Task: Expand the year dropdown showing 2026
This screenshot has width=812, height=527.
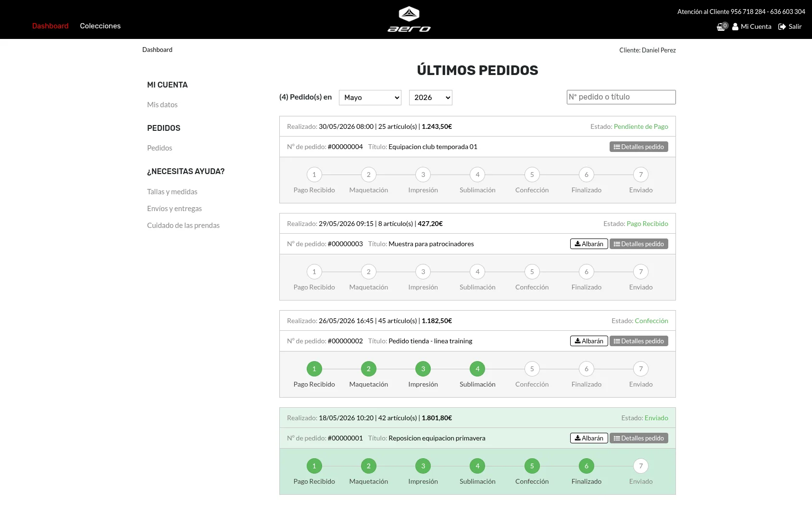Action: (431, 97)
